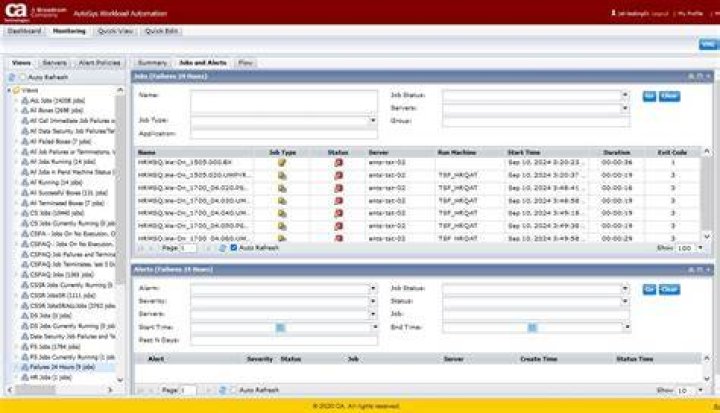Click the CA logo in the header

(x=17, y=11)
